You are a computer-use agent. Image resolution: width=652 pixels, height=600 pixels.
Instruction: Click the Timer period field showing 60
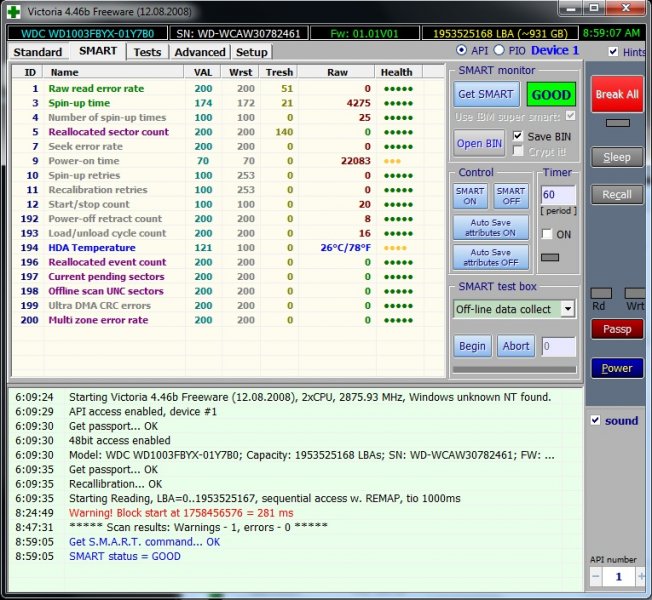[x=558, y=195]
